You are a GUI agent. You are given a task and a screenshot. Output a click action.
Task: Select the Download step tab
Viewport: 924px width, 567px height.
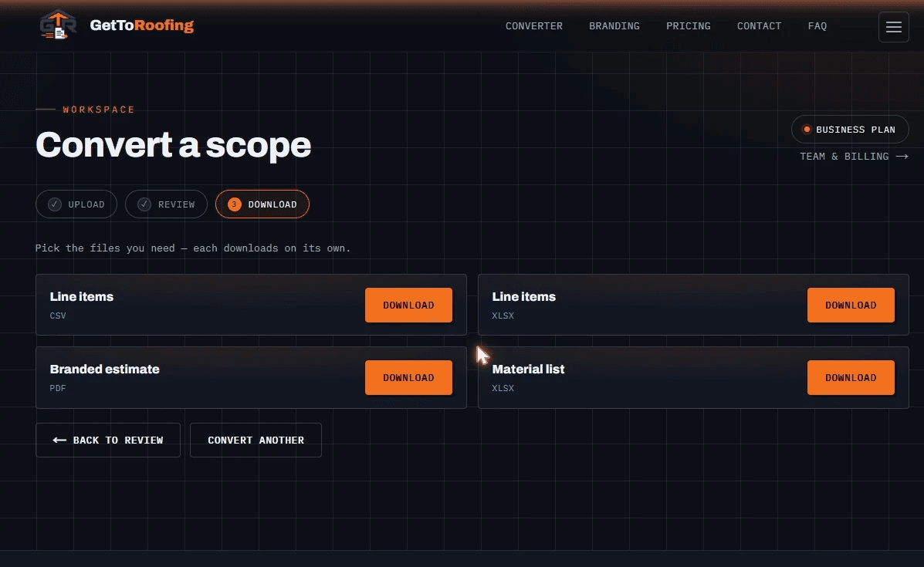(262, 204)
